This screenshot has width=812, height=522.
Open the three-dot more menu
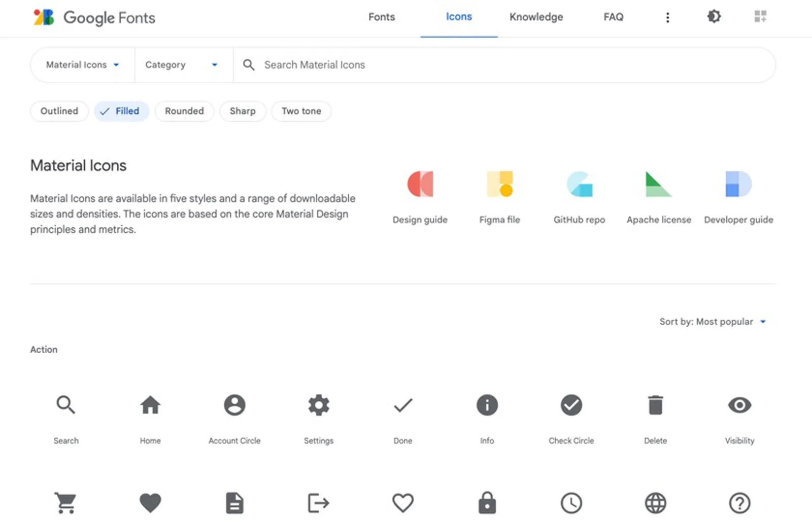pos(668,17)
